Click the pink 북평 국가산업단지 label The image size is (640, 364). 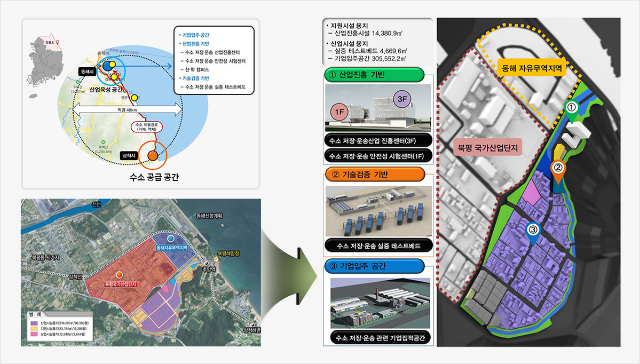[488, 148]
